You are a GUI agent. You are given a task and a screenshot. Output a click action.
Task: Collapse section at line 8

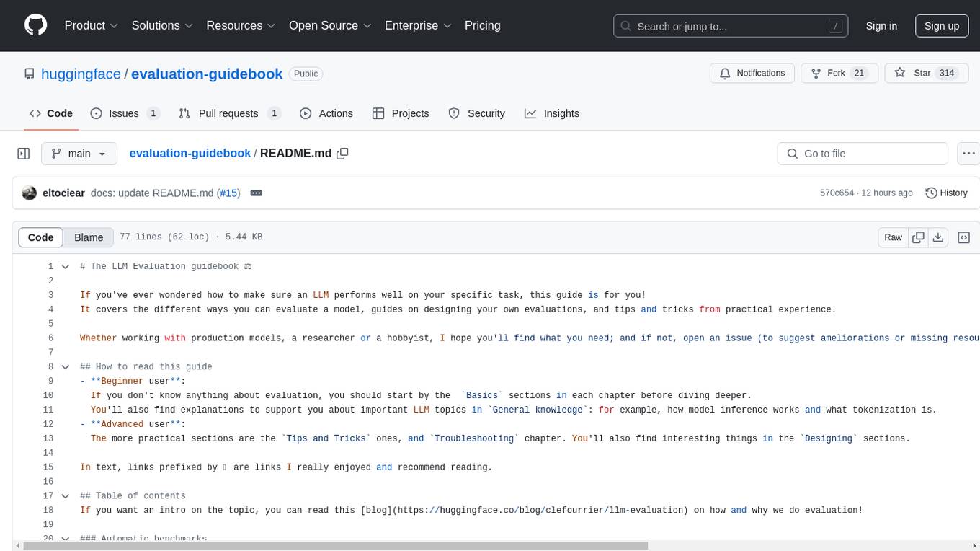[66, 366]
